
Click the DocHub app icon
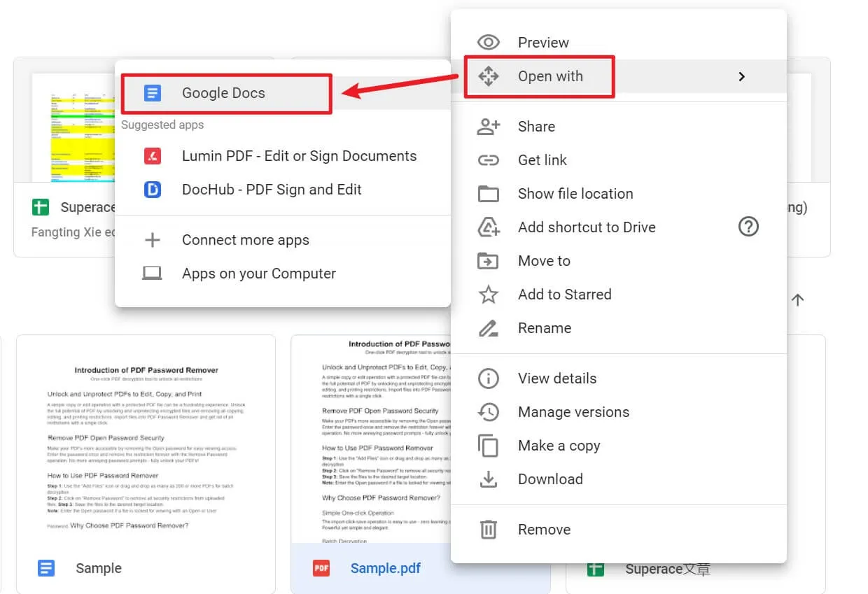tap(152, 189)
